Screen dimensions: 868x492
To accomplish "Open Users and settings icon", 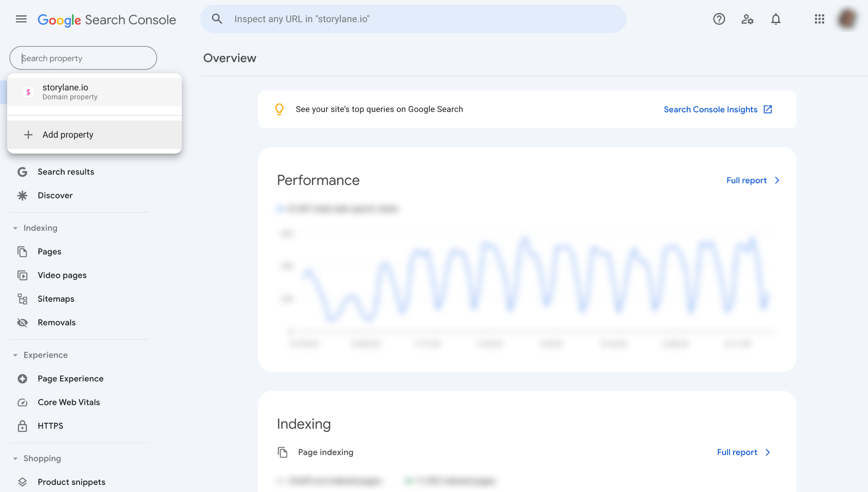I will pos(747,19).
